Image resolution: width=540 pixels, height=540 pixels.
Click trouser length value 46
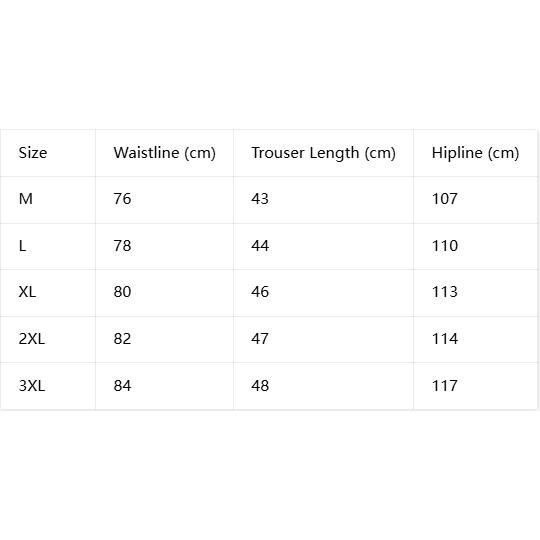coord(260,292)
